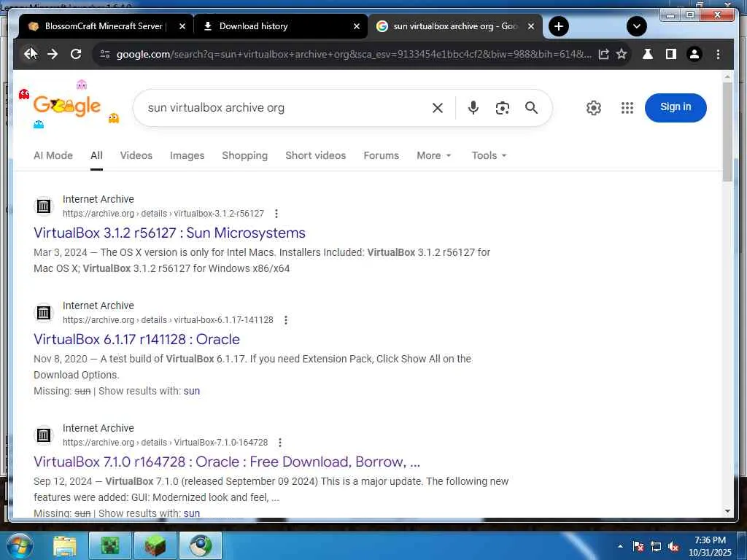Click the page vertical scrollbar thumb
Screen dimensions: 747x560
(x=727, y=132)
